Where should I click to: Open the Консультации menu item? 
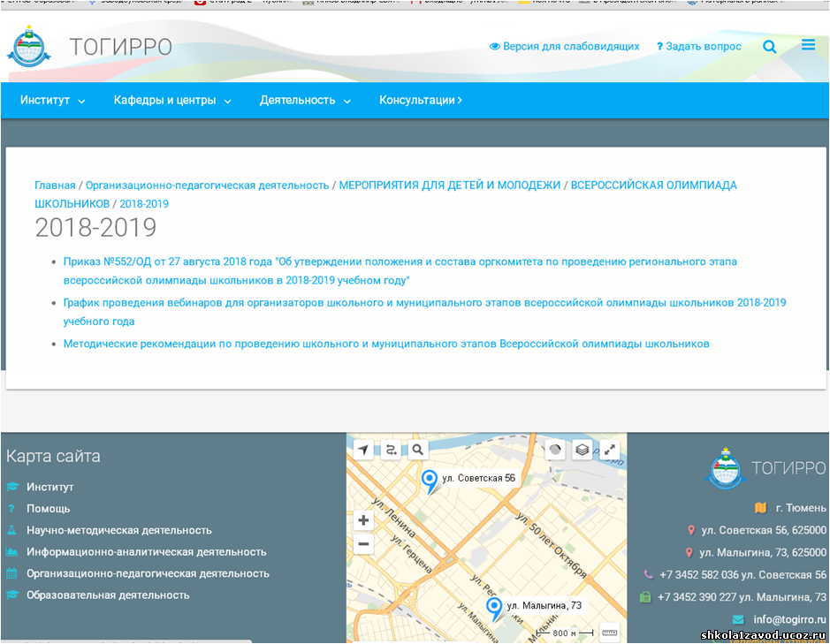420,100
